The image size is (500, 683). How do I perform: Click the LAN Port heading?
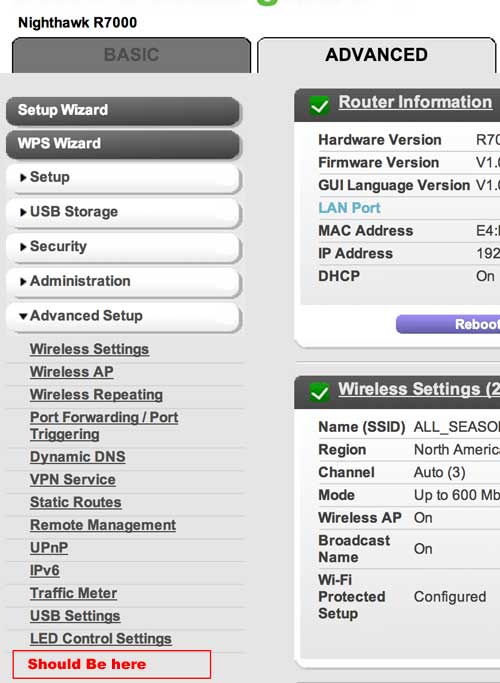point(349,208)
